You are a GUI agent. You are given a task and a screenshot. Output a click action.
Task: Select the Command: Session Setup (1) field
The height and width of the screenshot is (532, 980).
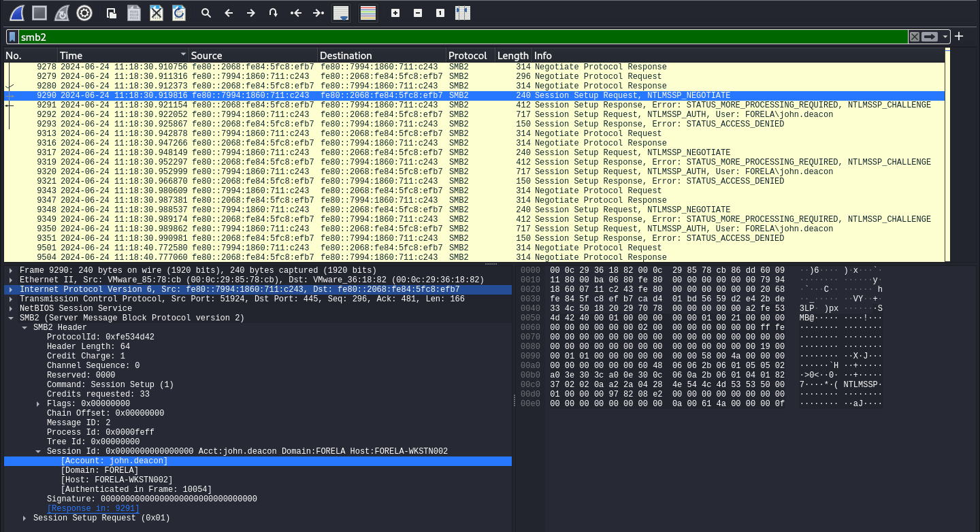110,385
